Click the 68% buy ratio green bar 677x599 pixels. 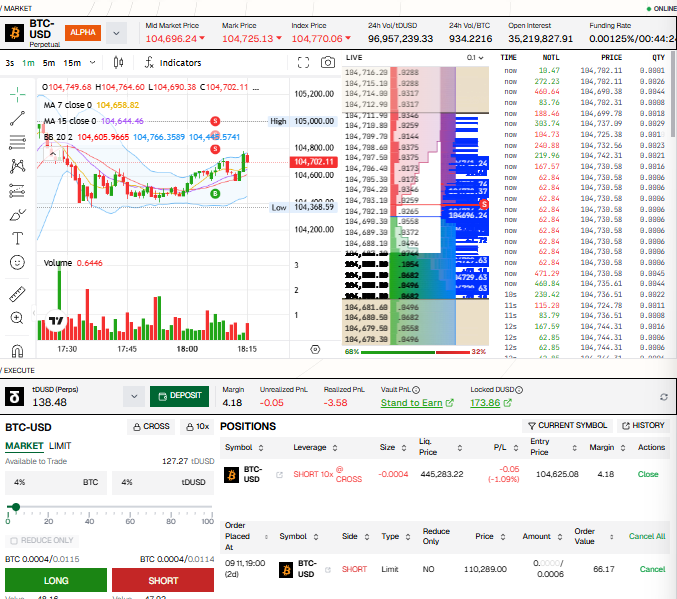(x=398, y=352)
